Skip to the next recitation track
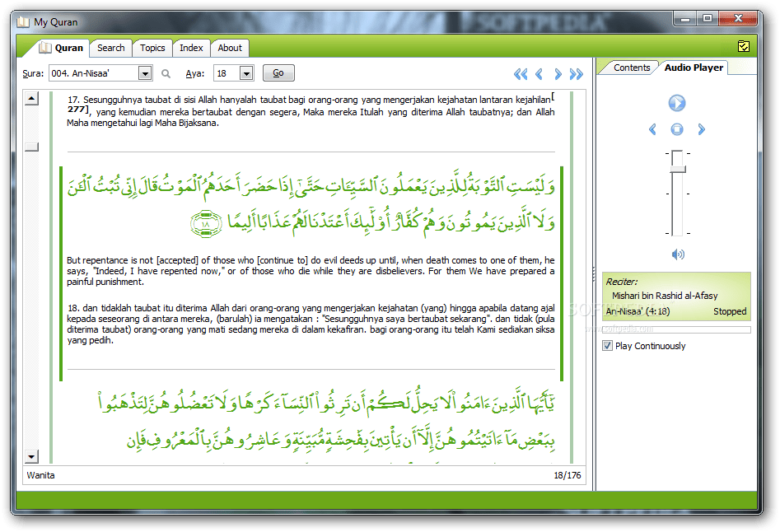 [x=700, y=129]
